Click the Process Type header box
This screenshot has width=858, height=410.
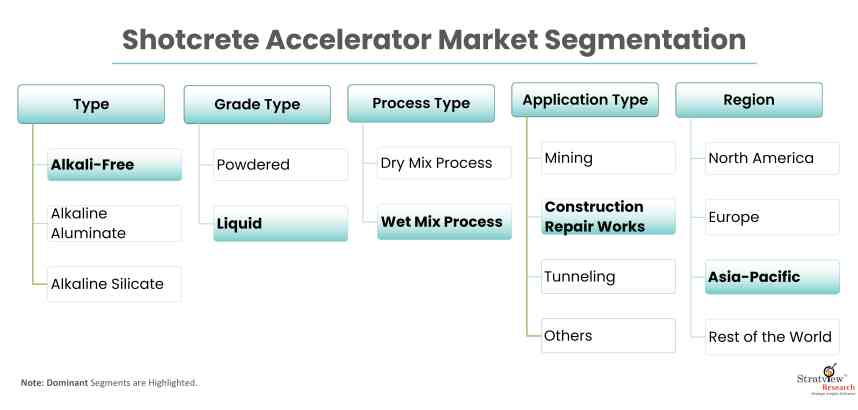421,104
